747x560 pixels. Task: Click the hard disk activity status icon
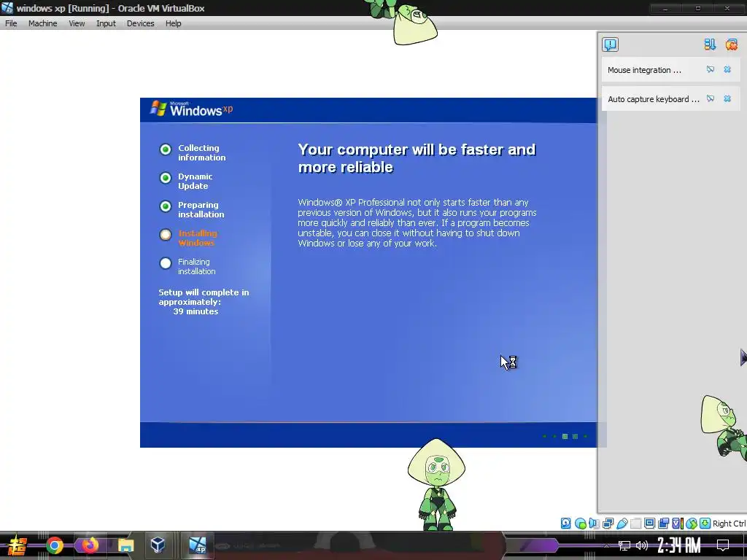click(x=565, y=524)
